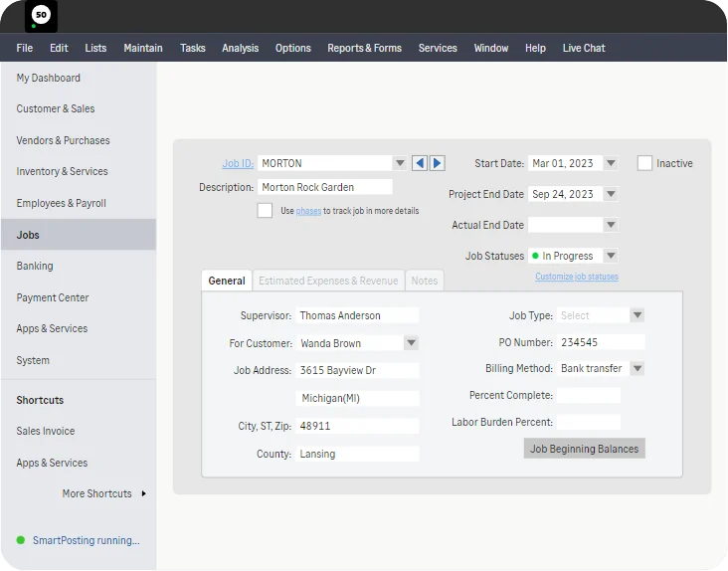728x571 pixels.
Task: Open the Help menu
Action: point(535,48)
